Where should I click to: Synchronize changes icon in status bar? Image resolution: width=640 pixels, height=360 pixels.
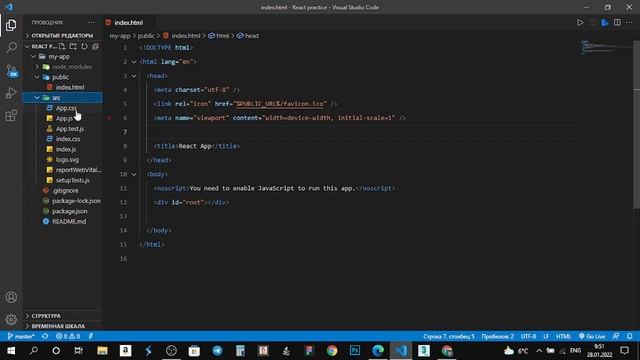click(x=45, y=336)
